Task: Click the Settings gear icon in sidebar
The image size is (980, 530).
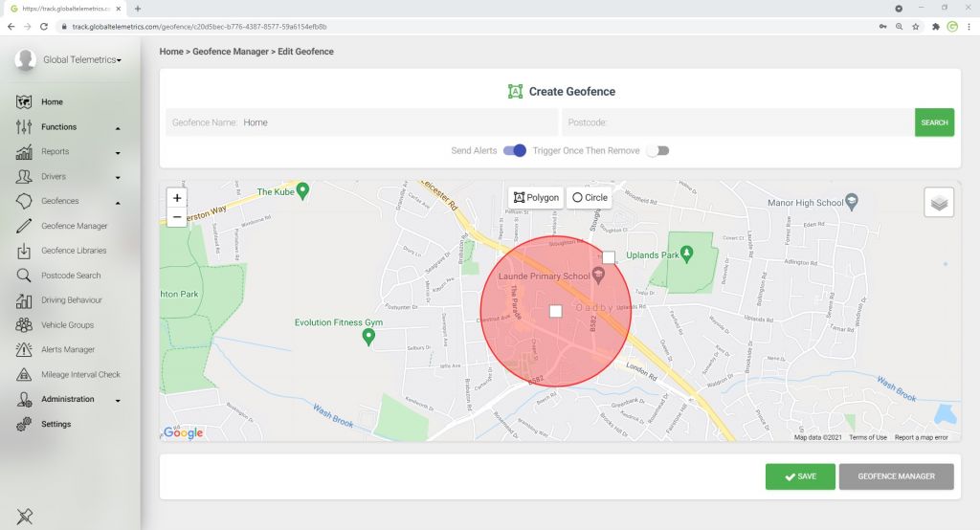Action: 25,424
